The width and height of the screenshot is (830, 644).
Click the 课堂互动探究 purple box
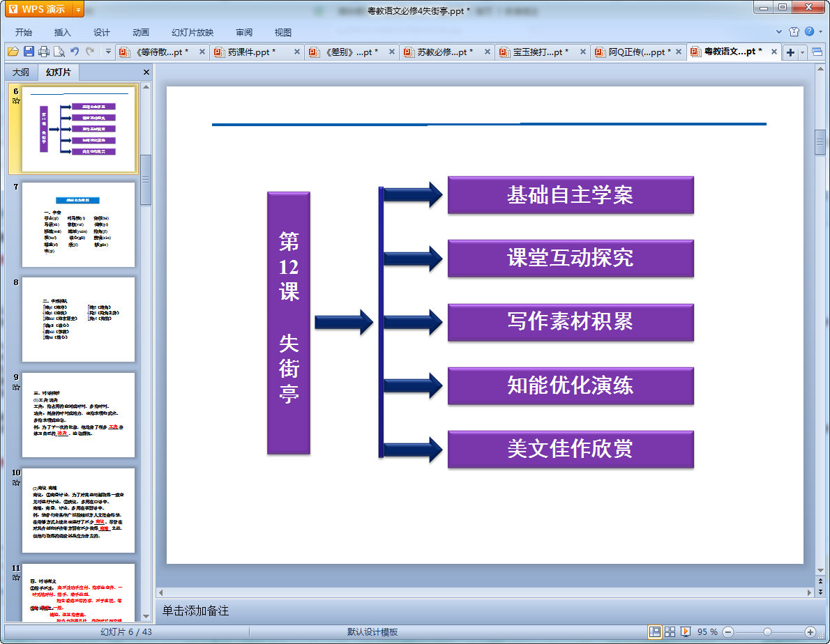point(571,258)
